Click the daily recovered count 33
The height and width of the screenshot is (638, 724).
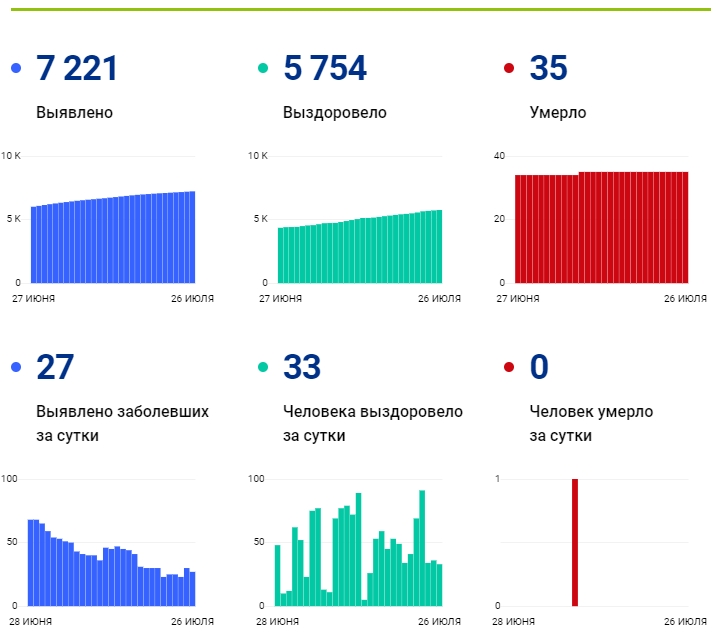click(x=302, y=367)
